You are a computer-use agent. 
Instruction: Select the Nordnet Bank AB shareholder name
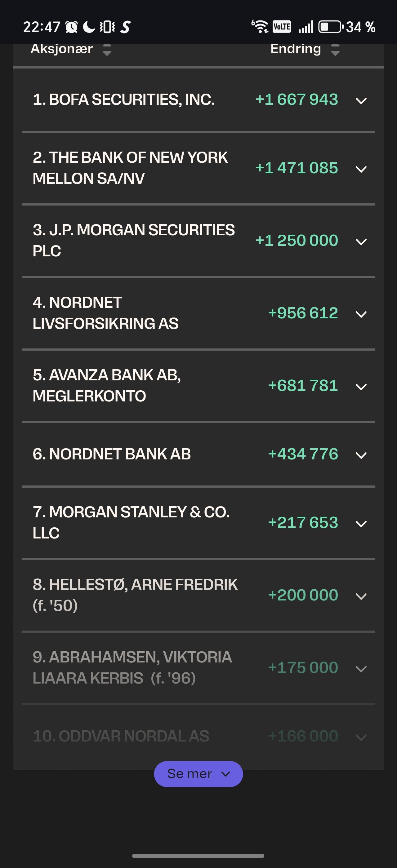click(112, 454)
